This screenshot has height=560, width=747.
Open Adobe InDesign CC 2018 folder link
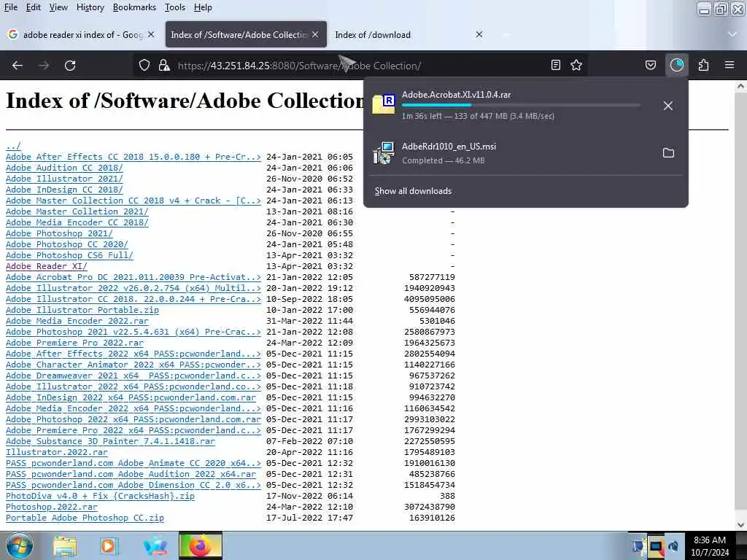64,190
